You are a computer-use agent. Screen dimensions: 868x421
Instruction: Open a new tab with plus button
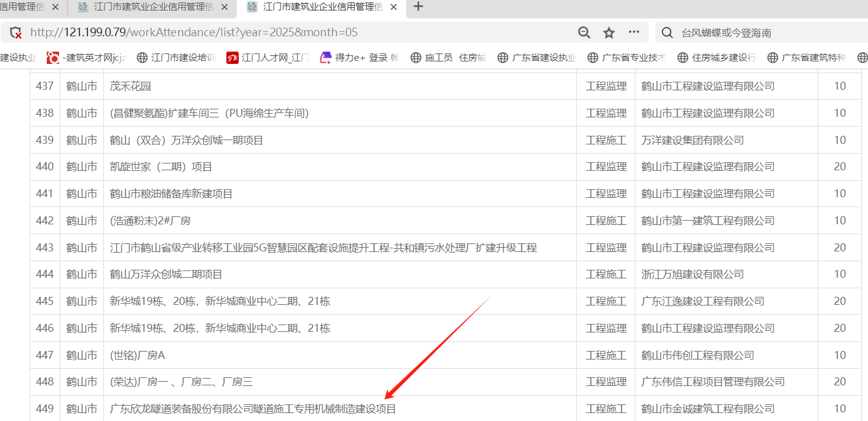click(418, 7)
